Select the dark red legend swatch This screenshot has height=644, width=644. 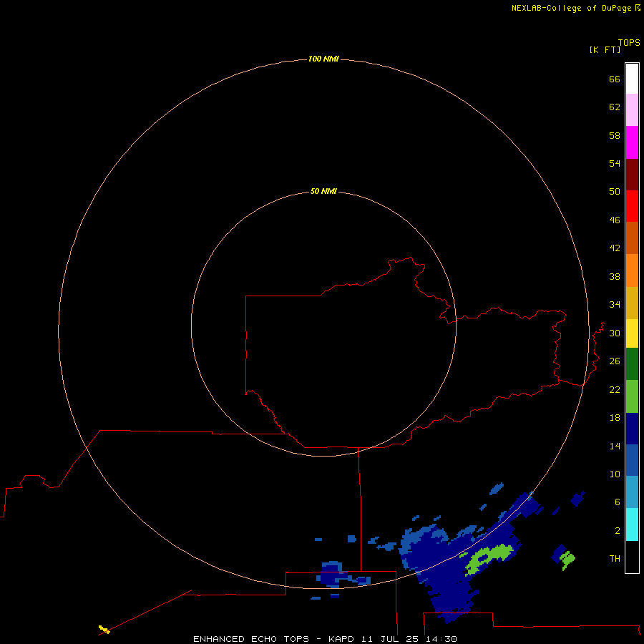tap(632, 175)
